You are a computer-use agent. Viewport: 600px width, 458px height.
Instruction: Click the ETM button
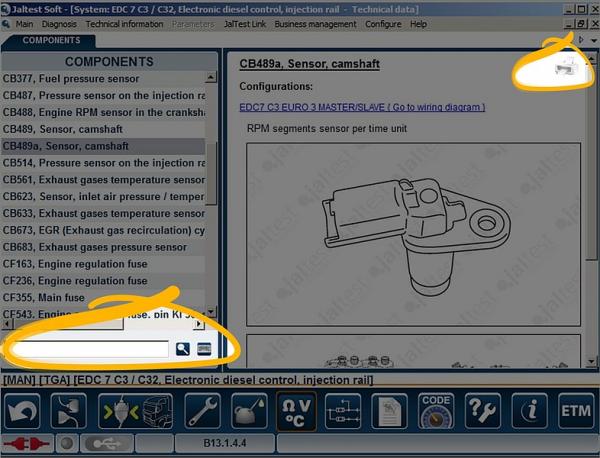576,411
